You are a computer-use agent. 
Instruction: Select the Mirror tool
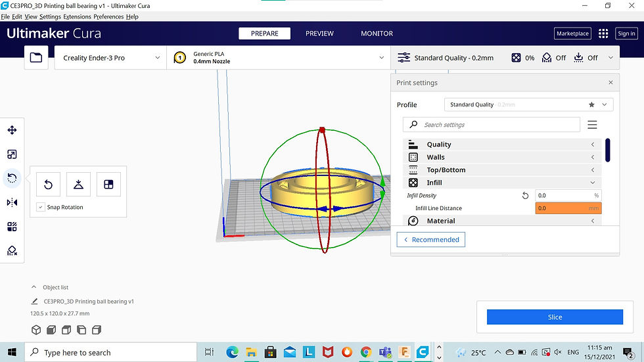pos(12,202)
